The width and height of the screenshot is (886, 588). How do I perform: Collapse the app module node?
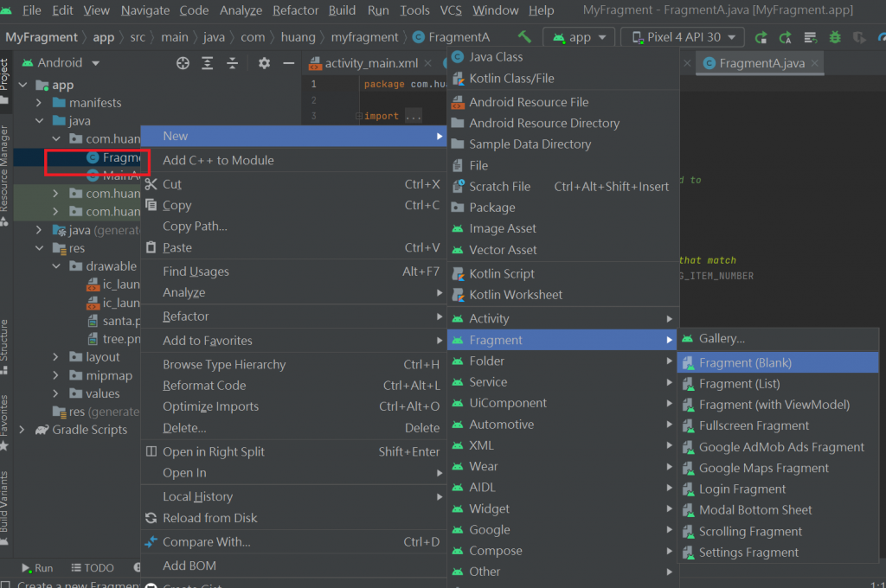click(x=23, y=85)
